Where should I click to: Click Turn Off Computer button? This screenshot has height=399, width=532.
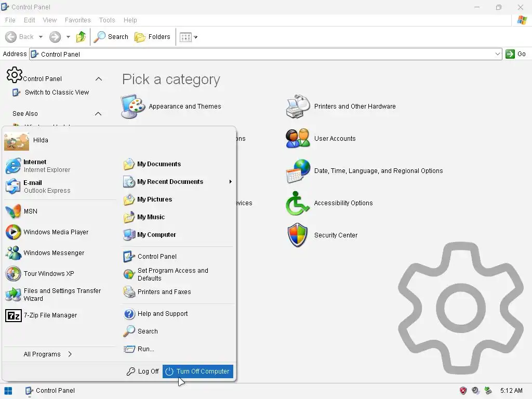click(198, 371)
